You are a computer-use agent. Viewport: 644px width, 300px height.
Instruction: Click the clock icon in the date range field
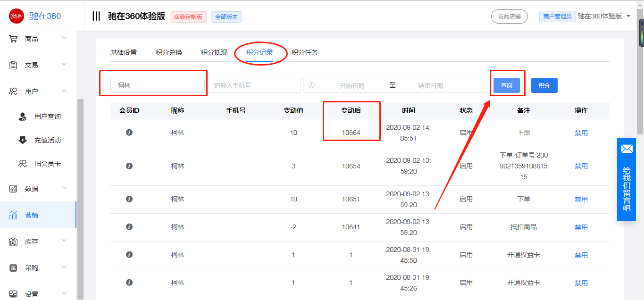[311, 85]
